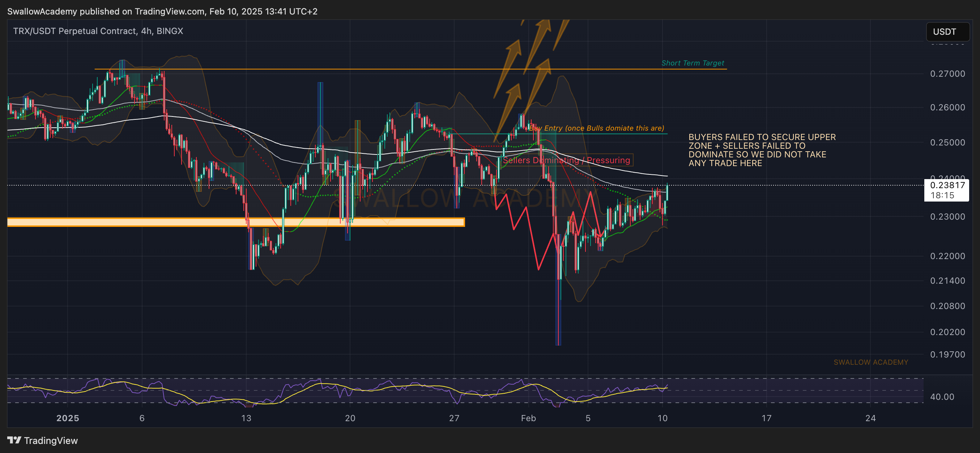Click the 0.20200 price axis label
This screenshot has width=980, height=453.
coord(947,332)
